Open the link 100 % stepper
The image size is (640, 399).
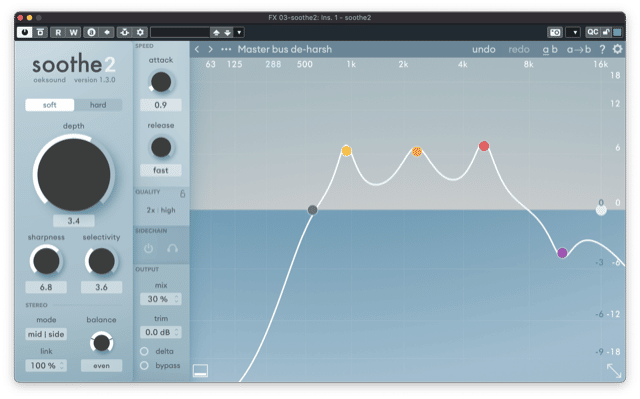(46, 365)
